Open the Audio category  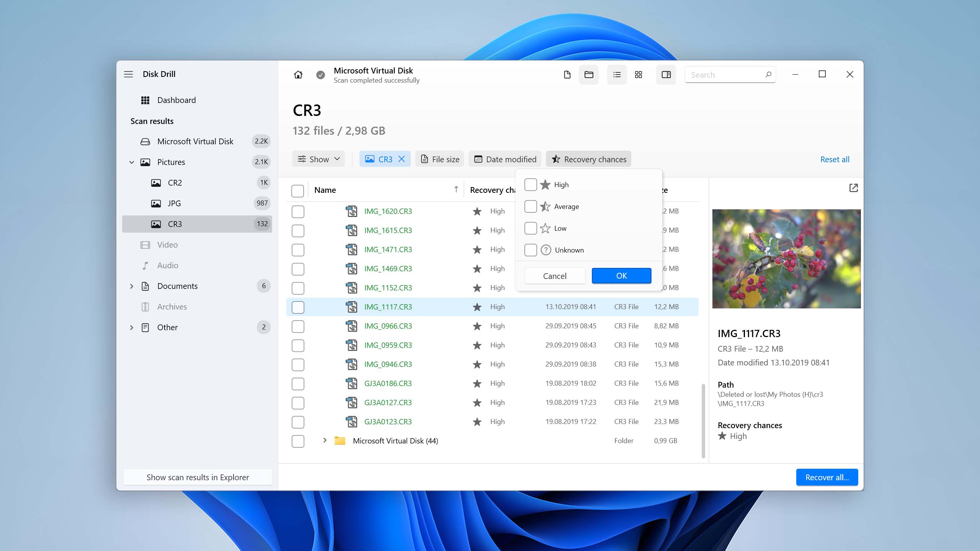point(197,266)
